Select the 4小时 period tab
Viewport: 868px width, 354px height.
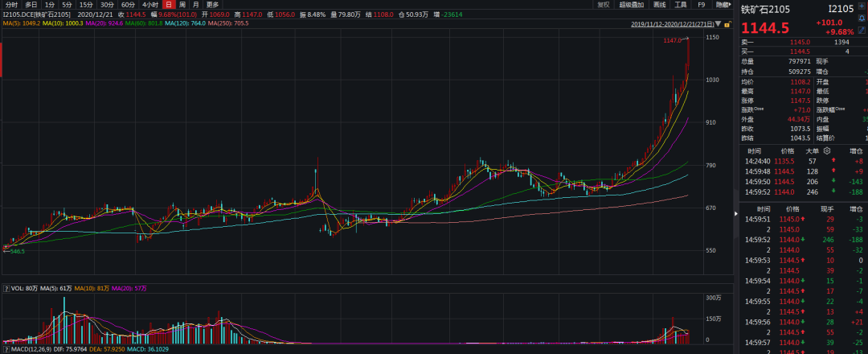150,5
